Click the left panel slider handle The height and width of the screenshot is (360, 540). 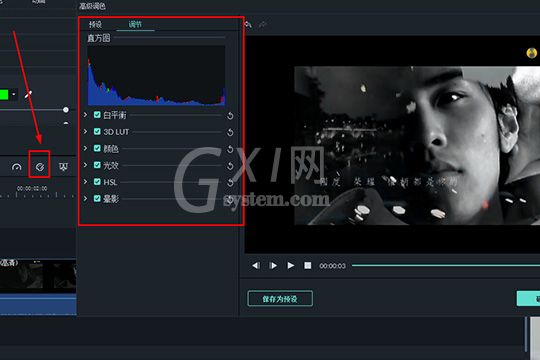[x=65, y=110]
